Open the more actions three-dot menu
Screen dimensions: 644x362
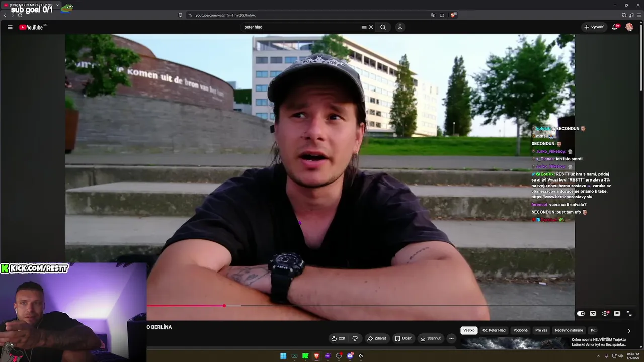(x=451, y=338)
